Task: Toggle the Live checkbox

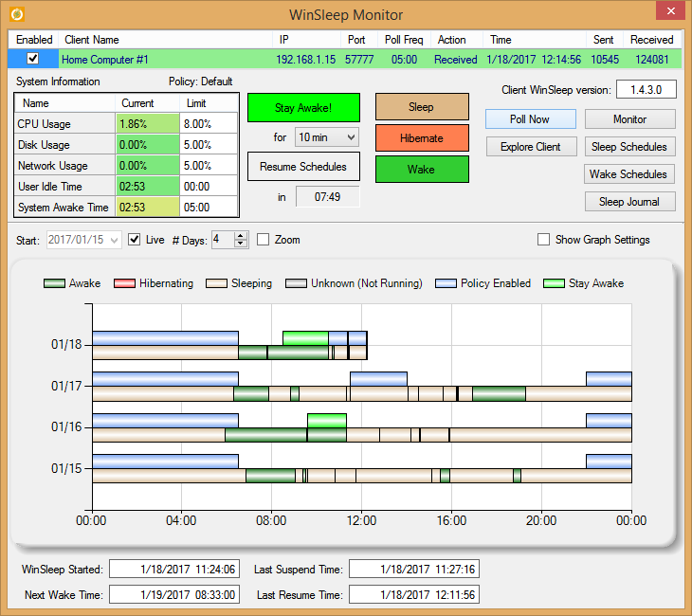Action: coord(135,240)
